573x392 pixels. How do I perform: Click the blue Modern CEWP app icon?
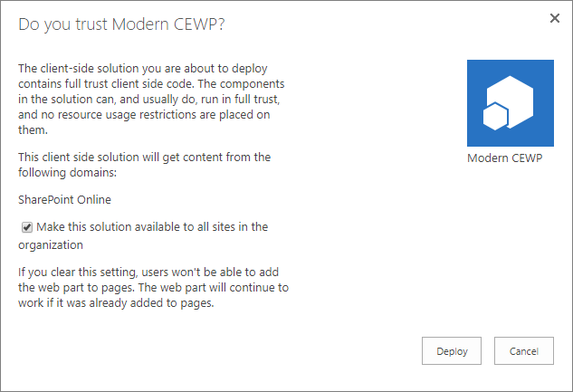pyautogui.click(x=510, y=102)
